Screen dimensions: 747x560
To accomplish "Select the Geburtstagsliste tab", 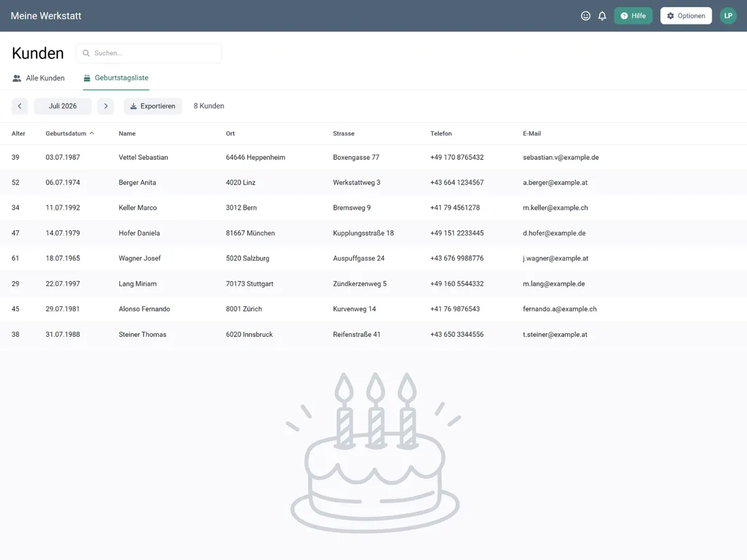I will point(116,78).
